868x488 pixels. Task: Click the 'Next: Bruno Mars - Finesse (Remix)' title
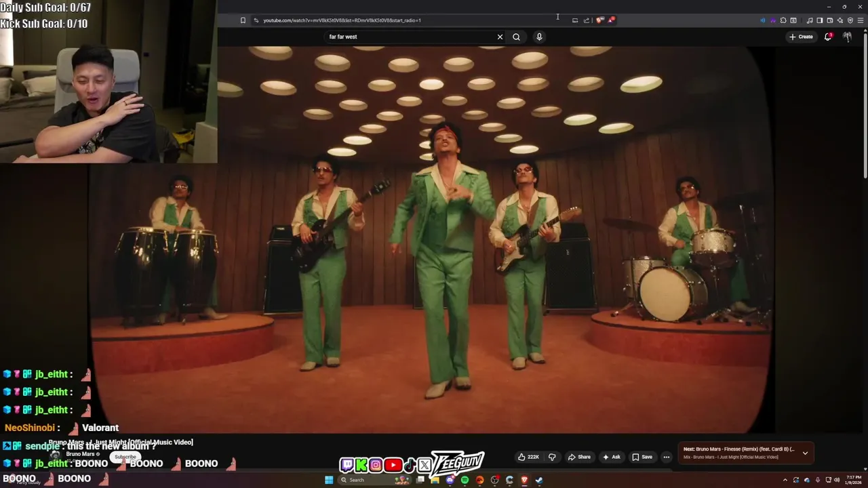click(x=738, y=449)
